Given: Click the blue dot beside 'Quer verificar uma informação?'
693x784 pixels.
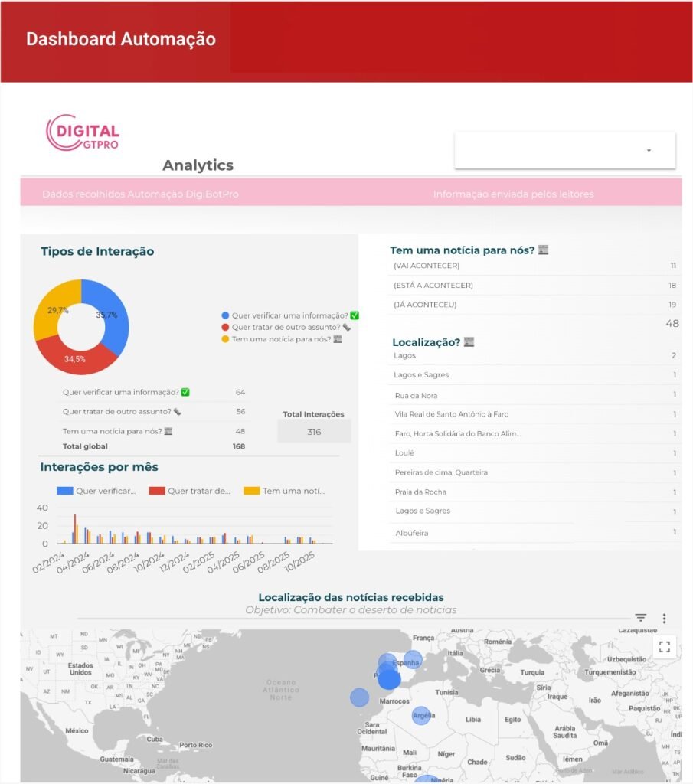Looking at the screenshot, I should [225, 315].
